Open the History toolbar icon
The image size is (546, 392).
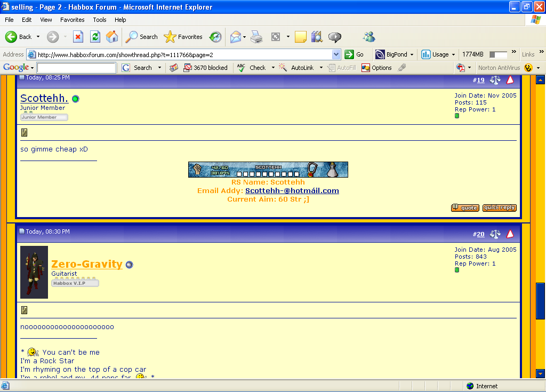click(x=215, y=37)
